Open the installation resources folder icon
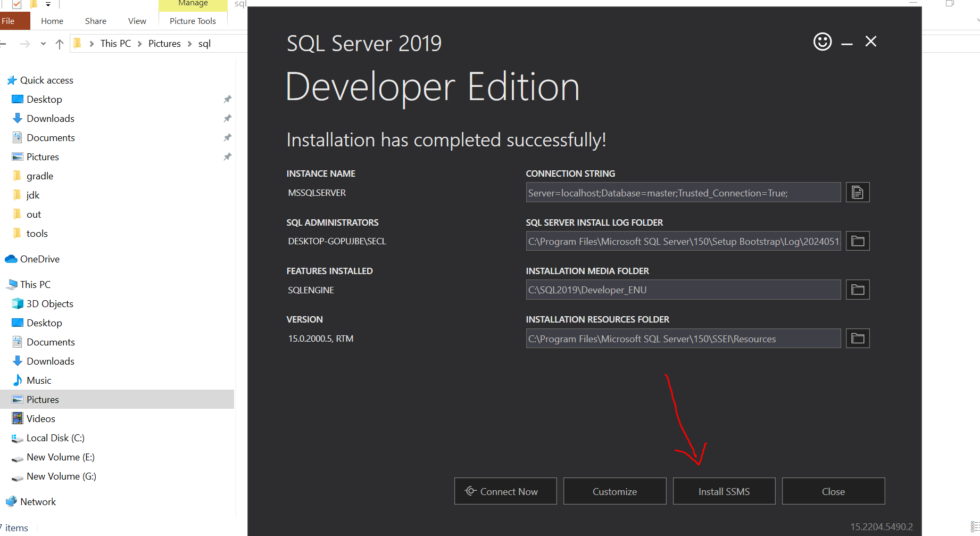This screenshot has height=536, width=980. pyautogui.click(x=858, y=339)
